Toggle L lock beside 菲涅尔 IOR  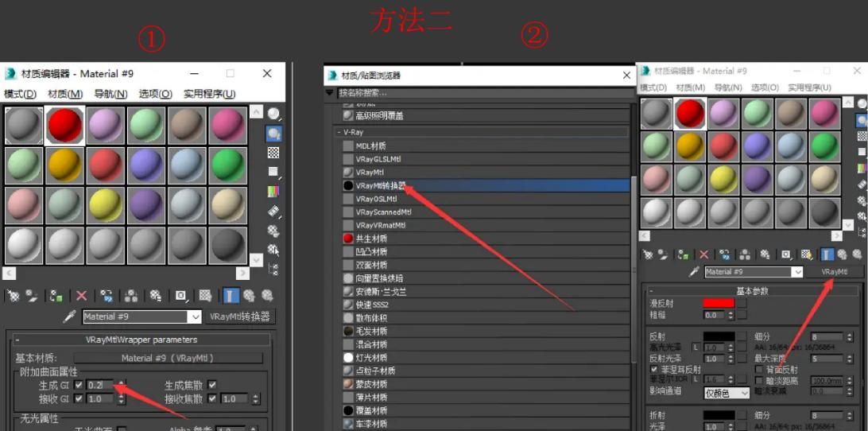click(x=696, y=379)
